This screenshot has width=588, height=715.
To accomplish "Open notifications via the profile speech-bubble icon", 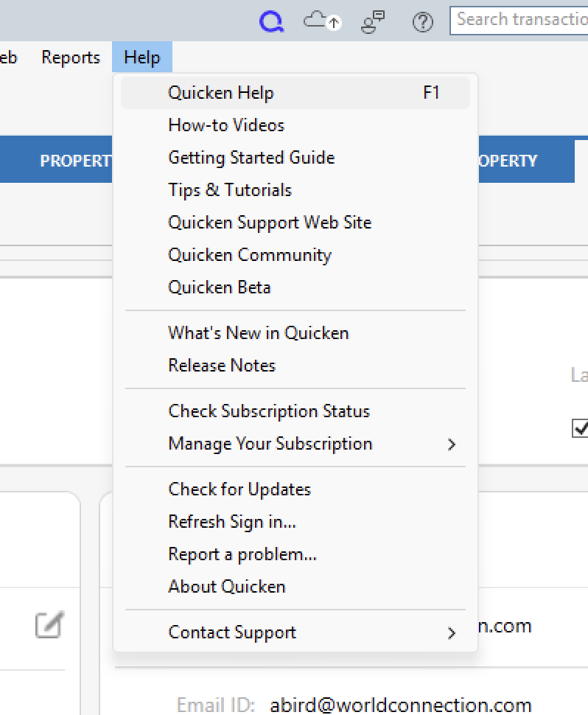I will [372, 21].
